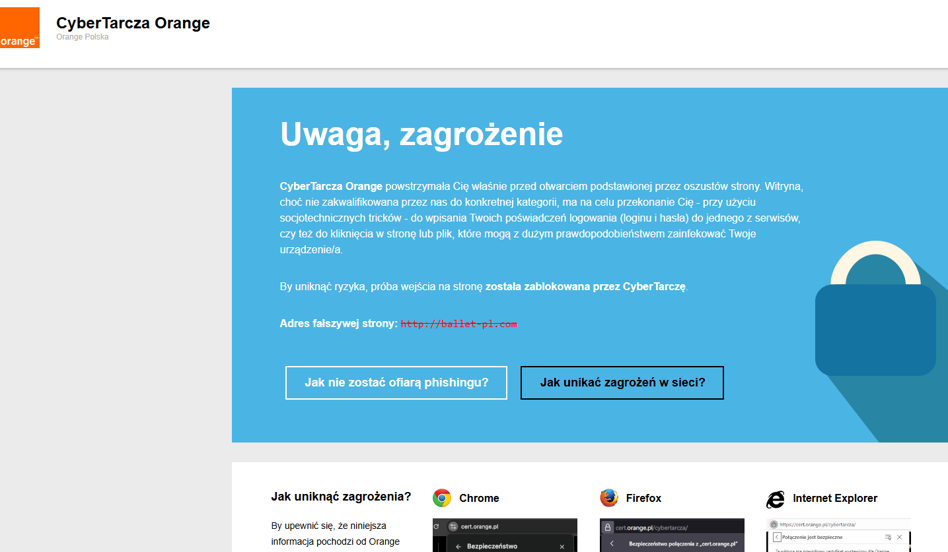Click the 'Chrome' label text
The width and height of the screenshot is (948, 552).
coord(479,498)
